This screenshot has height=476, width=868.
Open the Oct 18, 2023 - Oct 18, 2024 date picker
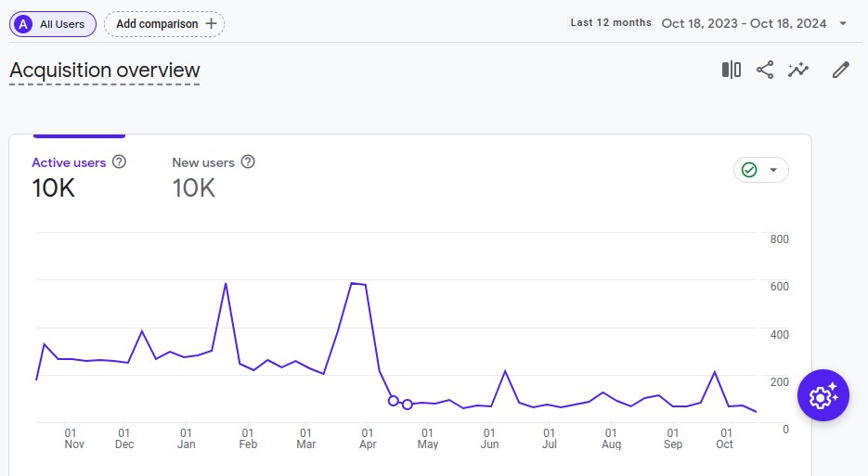744,23
